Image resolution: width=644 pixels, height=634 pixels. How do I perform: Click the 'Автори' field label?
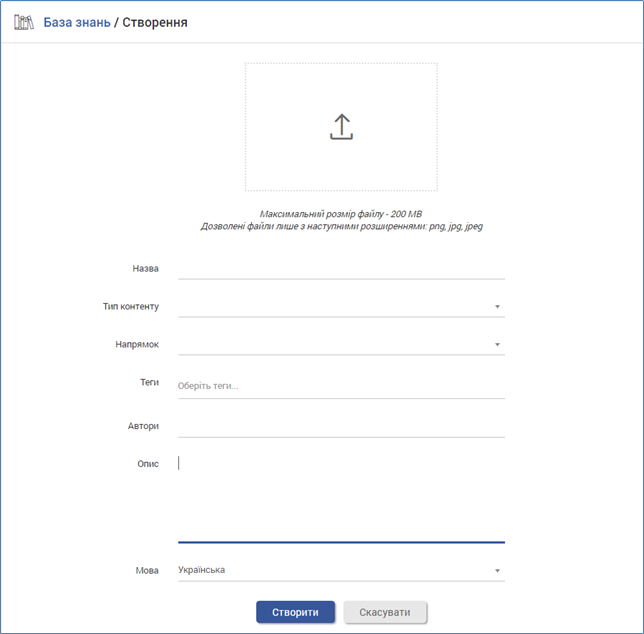point(143,426)
